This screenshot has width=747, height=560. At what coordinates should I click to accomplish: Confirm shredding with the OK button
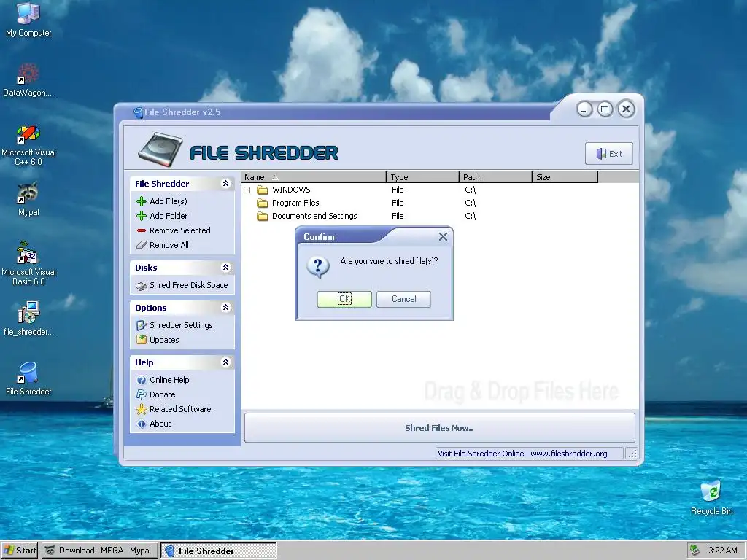[344, 299]
